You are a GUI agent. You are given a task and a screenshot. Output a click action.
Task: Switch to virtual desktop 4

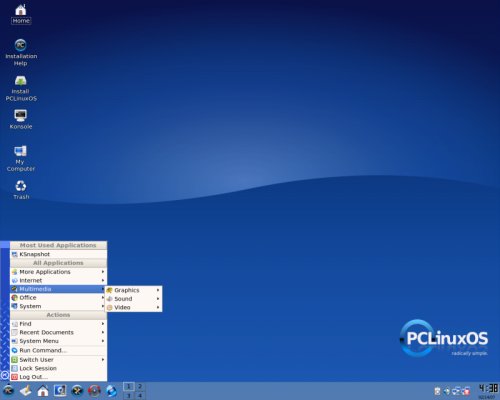(140, 396)
